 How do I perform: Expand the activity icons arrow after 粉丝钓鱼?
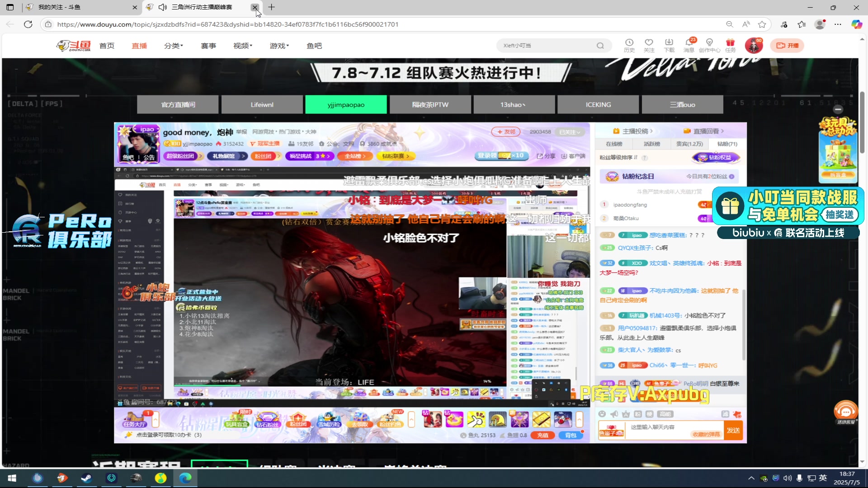click(411, 419)
